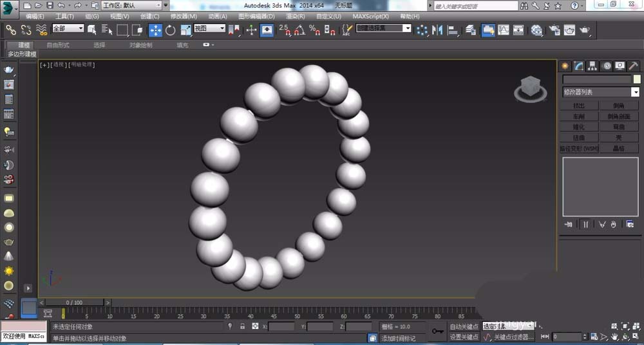Toggle Auto Key mode (自动关键点)
644x345 pixels.
point(464,327)
